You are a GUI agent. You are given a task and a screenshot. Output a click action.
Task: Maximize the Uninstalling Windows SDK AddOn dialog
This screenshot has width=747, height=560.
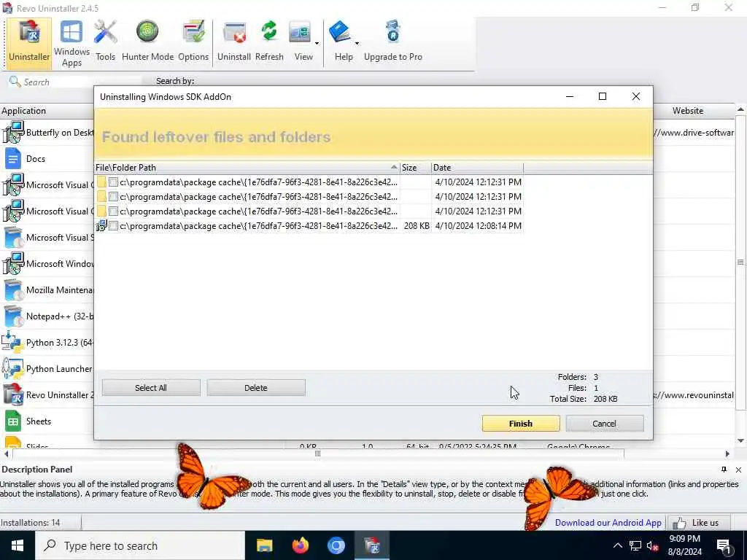coord(602,97)
